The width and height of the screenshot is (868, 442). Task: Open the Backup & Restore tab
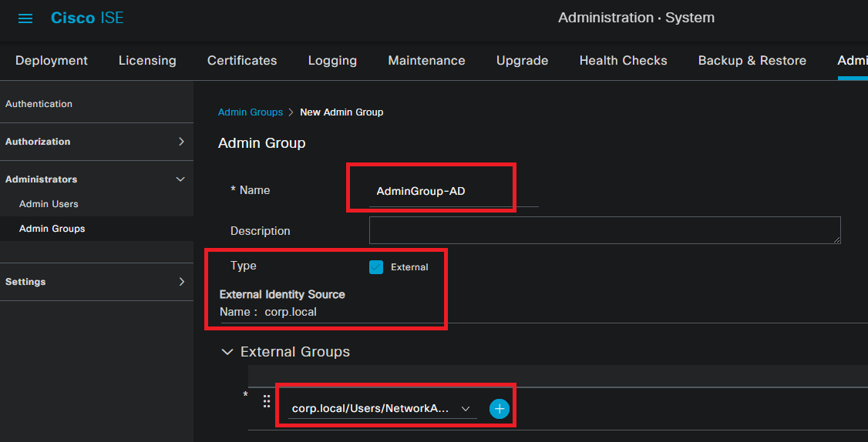click(752, 60)
